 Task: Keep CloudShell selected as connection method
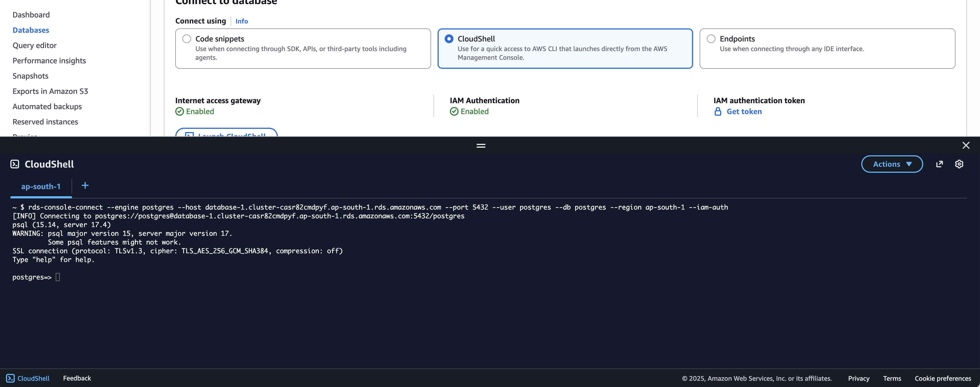click(x=449, y=38)
